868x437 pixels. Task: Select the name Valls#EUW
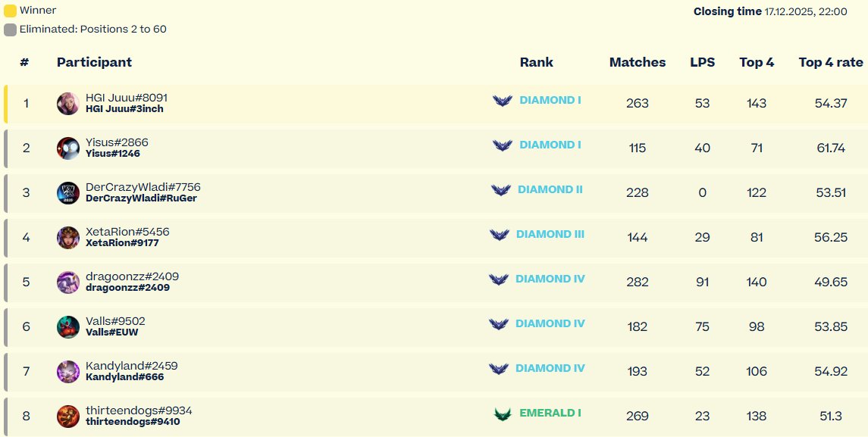(x=112, y=332)
